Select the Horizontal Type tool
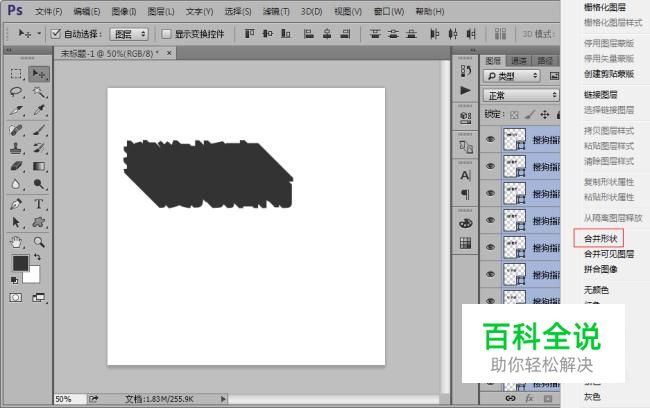Viewport: 650px width, 408px height. point(39,204)
